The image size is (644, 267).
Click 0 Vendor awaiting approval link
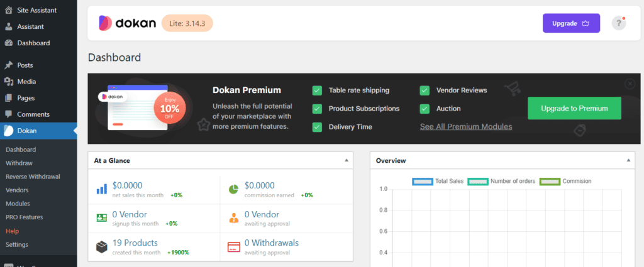click(262, 214)
